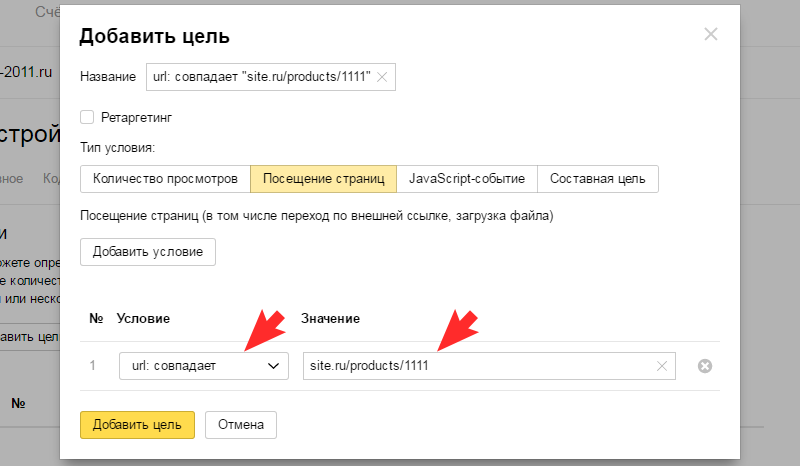The image size is (800, 466).
Task: Click the Ретаргетинг label text
Action: [x=136, y=117]
